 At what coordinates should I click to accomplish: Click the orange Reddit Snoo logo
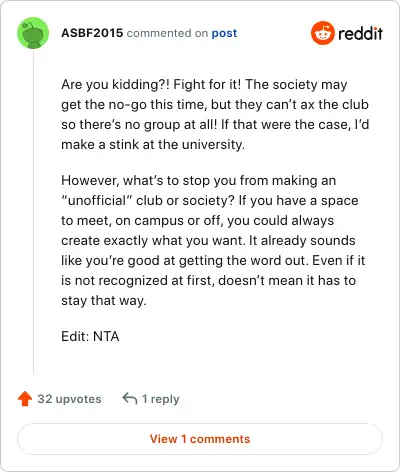click(x=322, y=33)
